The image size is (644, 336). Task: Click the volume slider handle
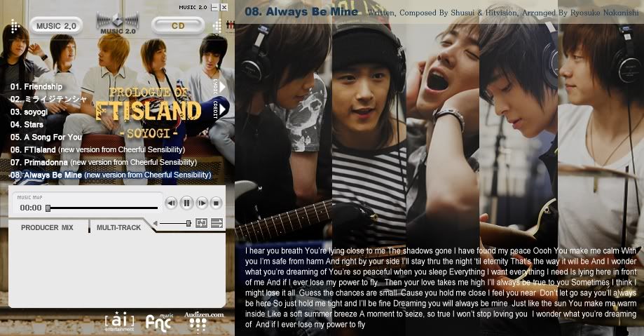(189, 223)
